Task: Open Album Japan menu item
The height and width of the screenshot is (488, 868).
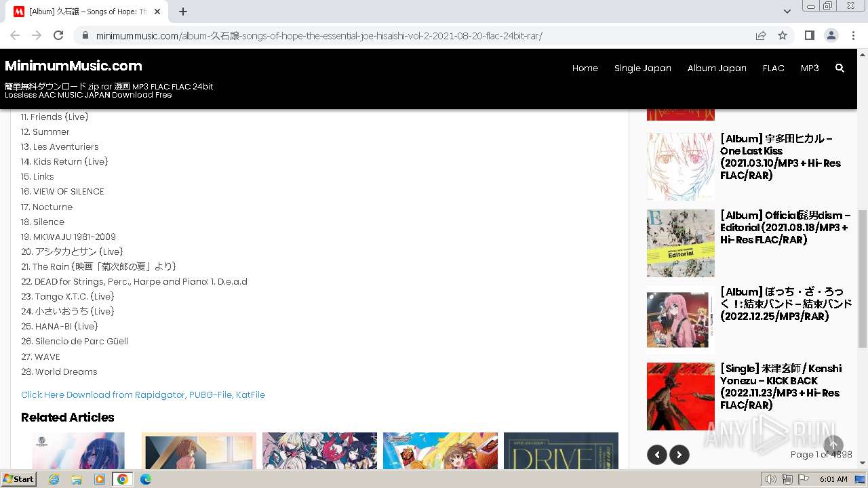Action: [x=717, y=68]
